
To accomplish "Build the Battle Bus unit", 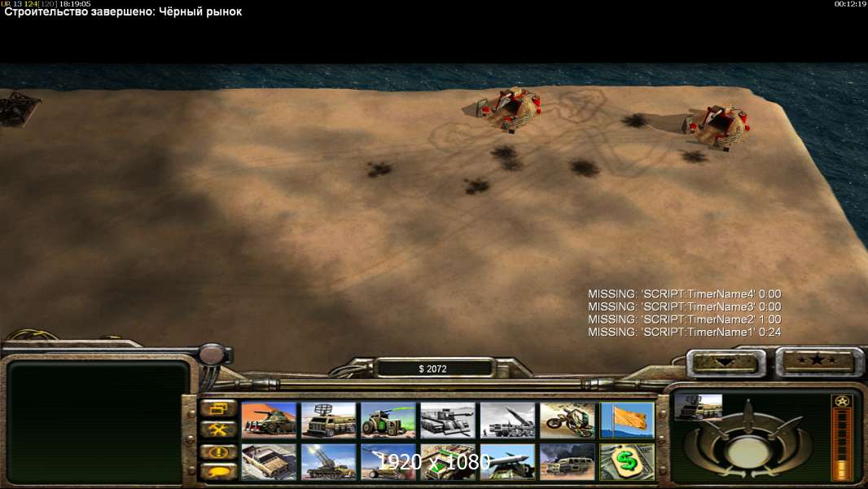I will click(568, 461).
